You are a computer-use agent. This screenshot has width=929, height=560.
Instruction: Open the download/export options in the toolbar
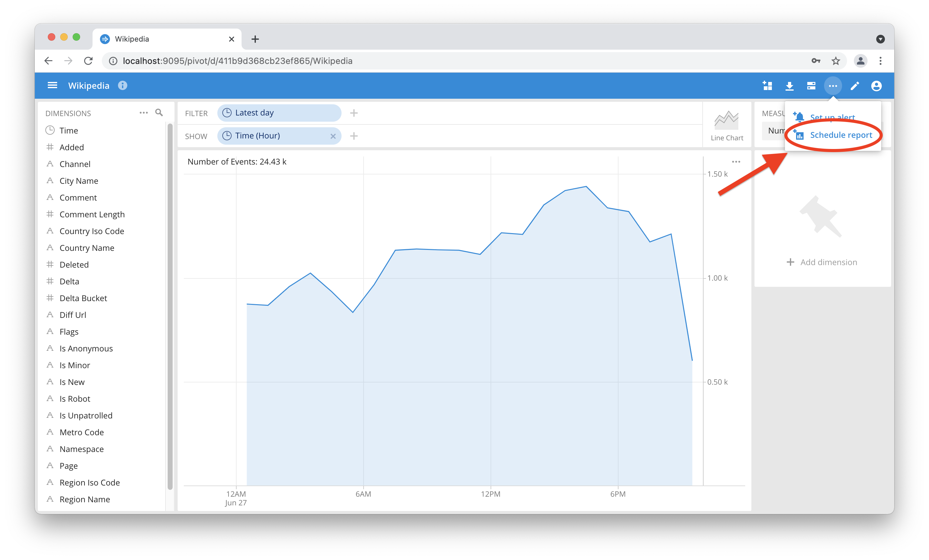790,86
